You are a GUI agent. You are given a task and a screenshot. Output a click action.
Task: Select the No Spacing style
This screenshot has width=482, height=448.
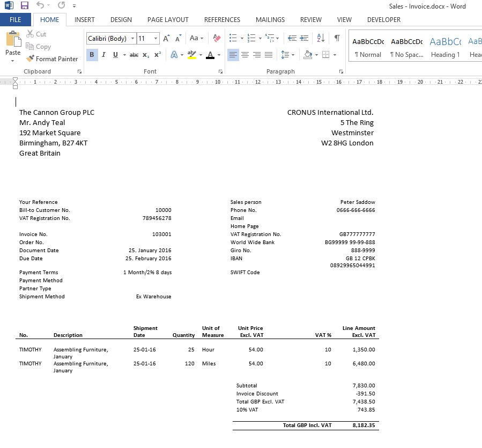click(406, 47)
